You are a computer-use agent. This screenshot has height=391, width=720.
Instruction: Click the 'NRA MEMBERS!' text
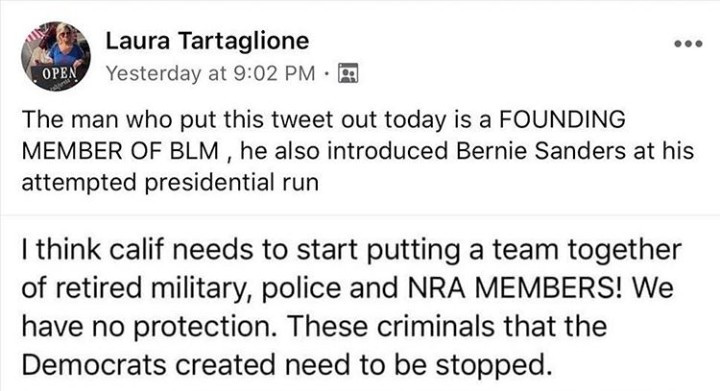coord(516,288)
